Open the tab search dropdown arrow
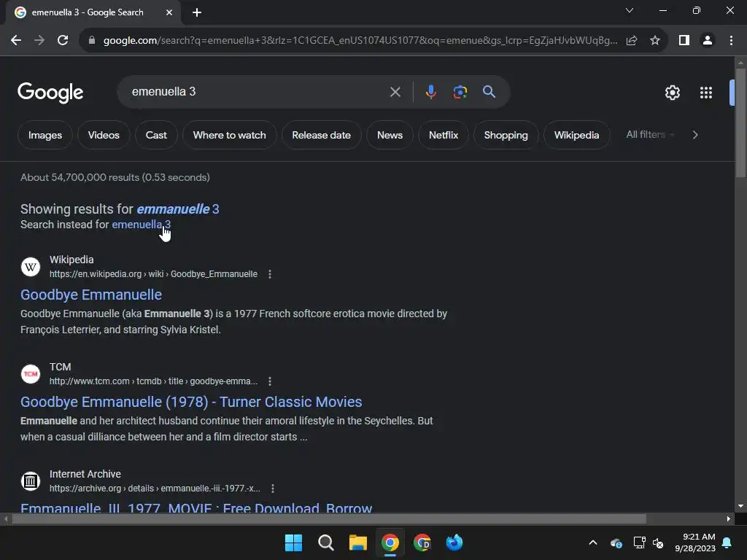The image size is (747, 560). point(630,10)
